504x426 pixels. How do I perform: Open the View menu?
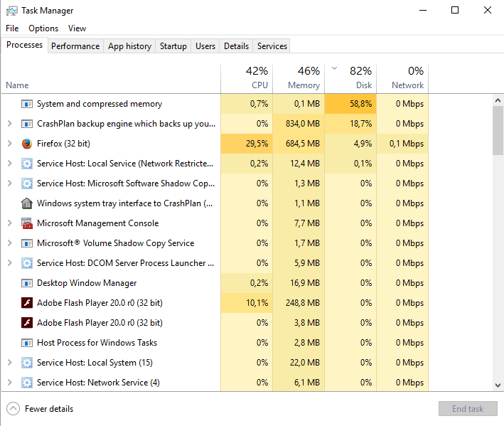pos(77,28)
